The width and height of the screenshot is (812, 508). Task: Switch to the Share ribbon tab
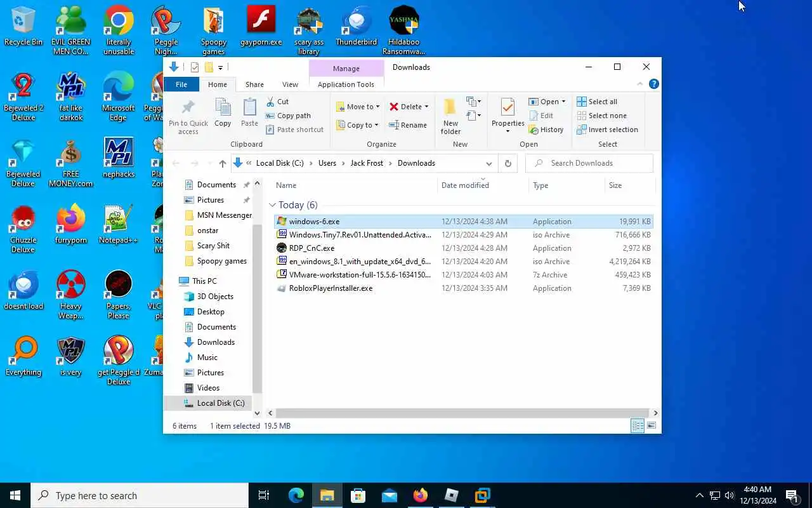(254, 84)
